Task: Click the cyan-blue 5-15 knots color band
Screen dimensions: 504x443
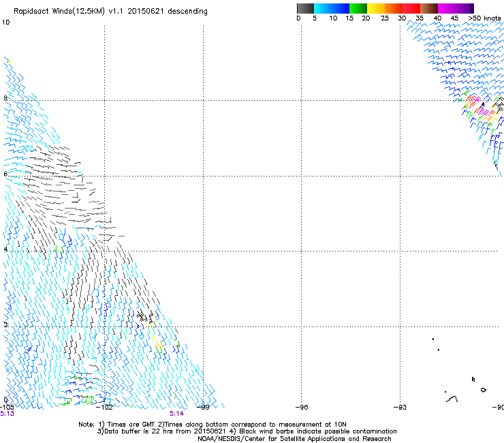Action: tap(332, 8)
